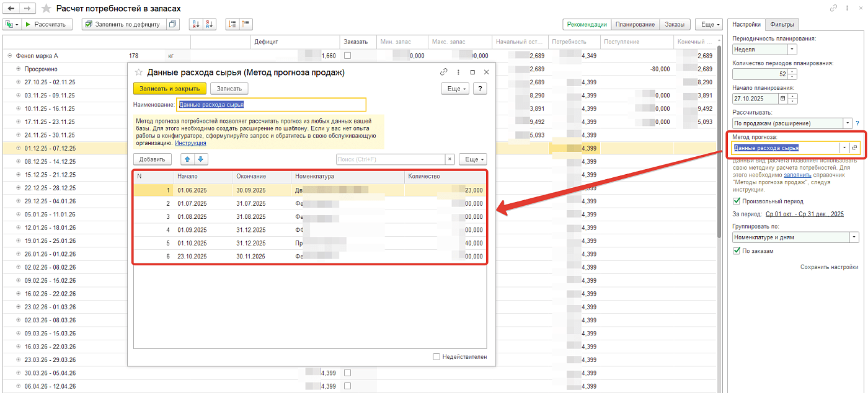The width and height of the screenshot is (868, 393).
Task: Switch to the Фильтры tab
Action: tap(782, 24)
